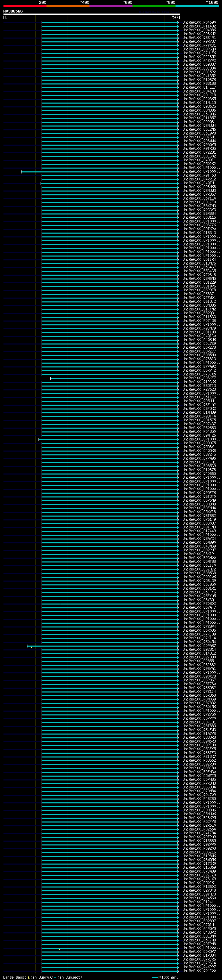222x980 pixels.
Task: Open hit UniRef100_P08562
Action: point(199,761)
